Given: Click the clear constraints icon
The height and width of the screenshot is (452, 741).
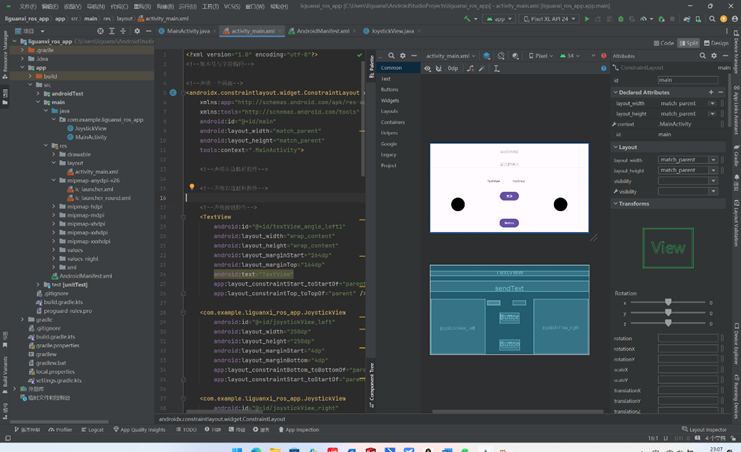Looking at the screenshot, I should (470, 69).
